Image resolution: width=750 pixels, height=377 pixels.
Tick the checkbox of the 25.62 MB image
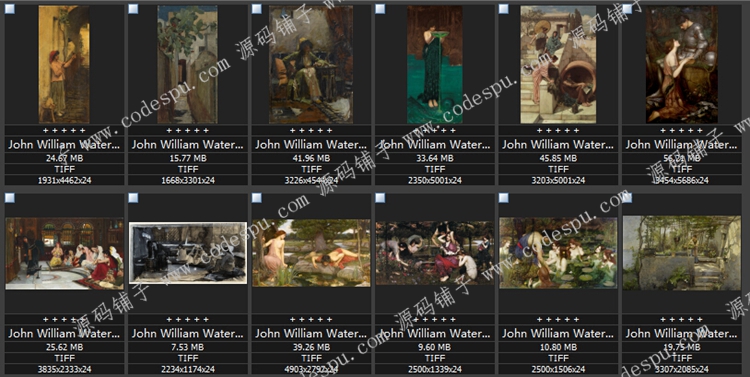(10, 198)
